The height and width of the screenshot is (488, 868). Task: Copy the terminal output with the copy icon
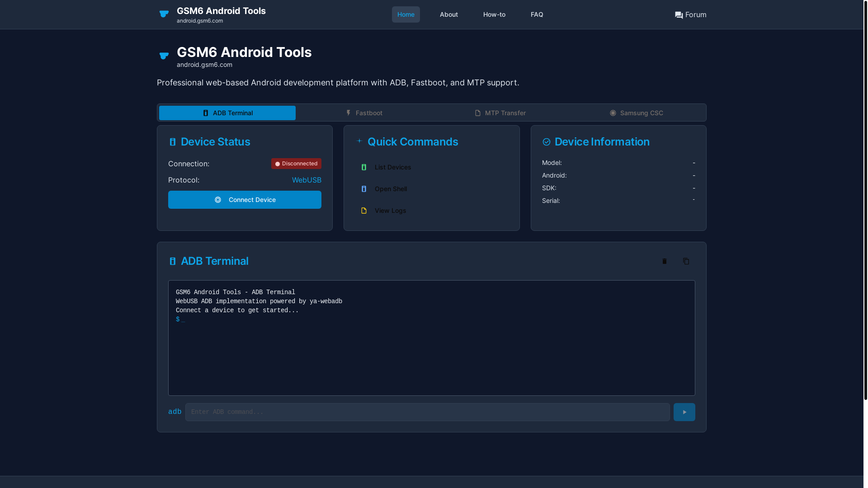click(686, 261)
